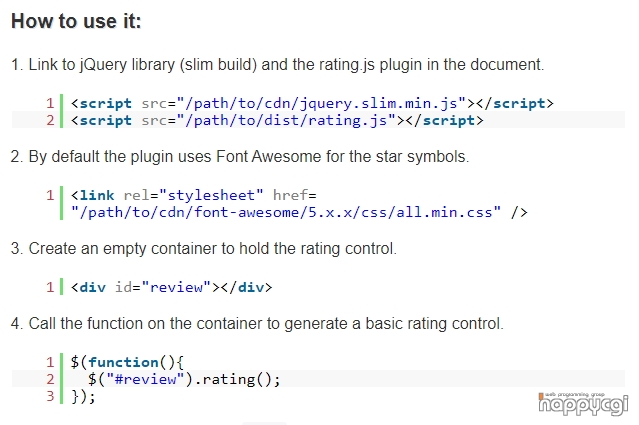Click step 4 text about basic rating control

257,324
